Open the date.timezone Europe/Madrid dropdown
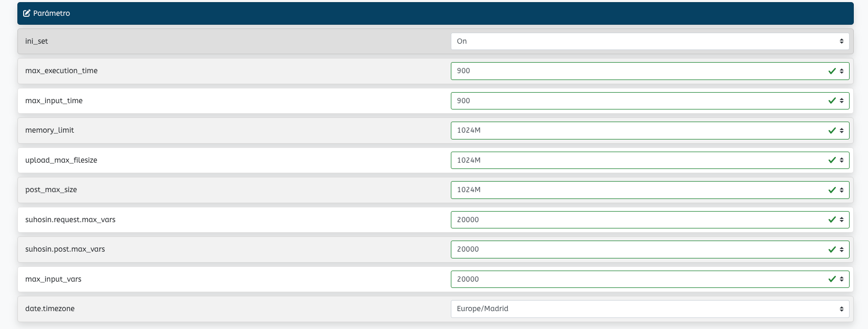Viewport: 868px width, 329px height. [x=650, y=309]
